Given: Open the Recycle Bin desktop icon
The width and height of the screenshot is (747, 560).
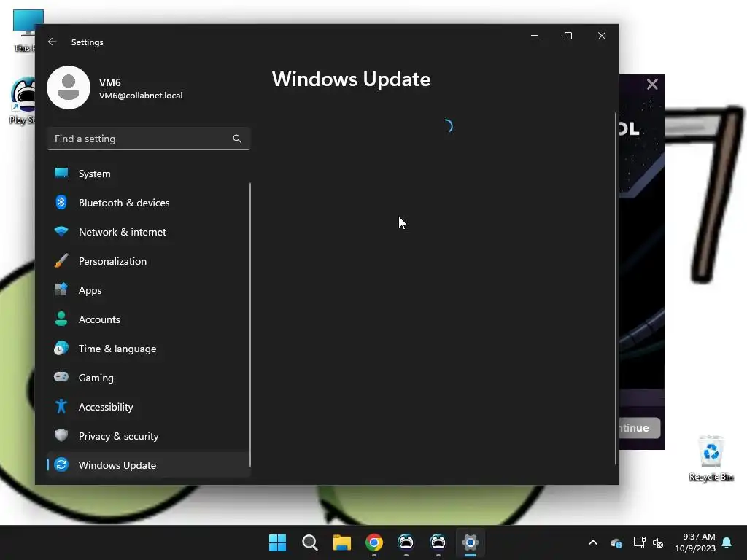Looking at the screenshot, I should pos(711,458).
